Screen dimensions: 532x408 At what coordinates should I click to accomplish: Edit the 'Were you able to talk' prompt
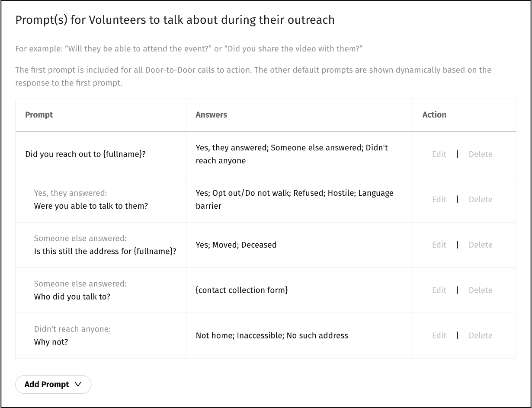point(439,200)
